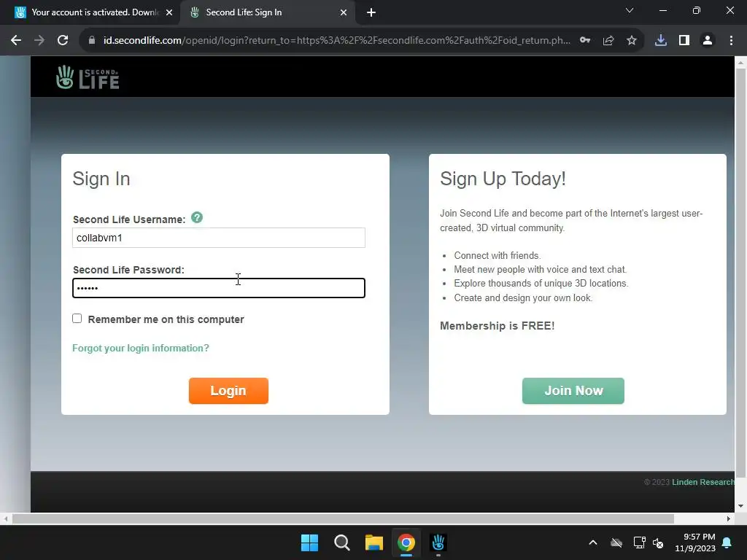This screenshot has height=560, width=747.
Task: Click the Second Life logo in header
Action: coord(88,77)
